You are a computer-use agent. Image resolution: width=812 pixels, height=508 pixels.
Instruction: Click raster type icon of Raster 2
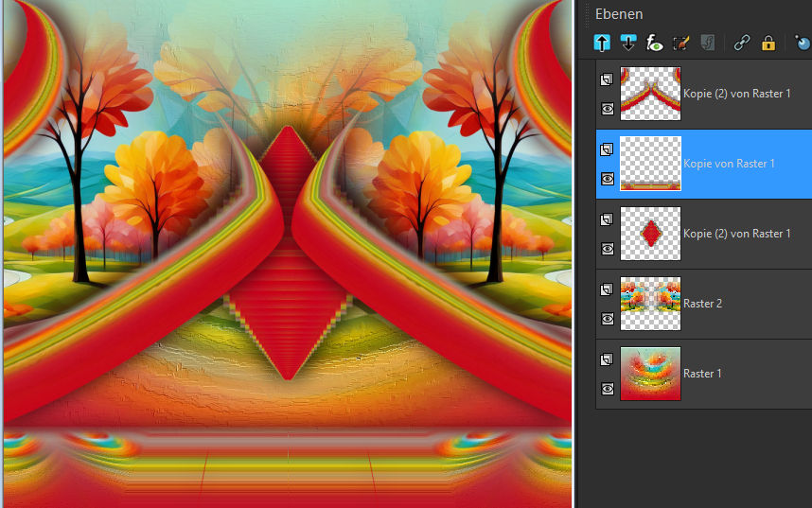point(607,289)
